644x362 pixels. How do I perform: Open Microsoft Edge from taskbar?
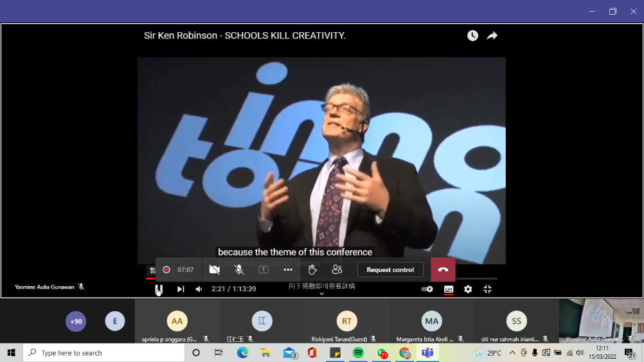click(242, 353)
